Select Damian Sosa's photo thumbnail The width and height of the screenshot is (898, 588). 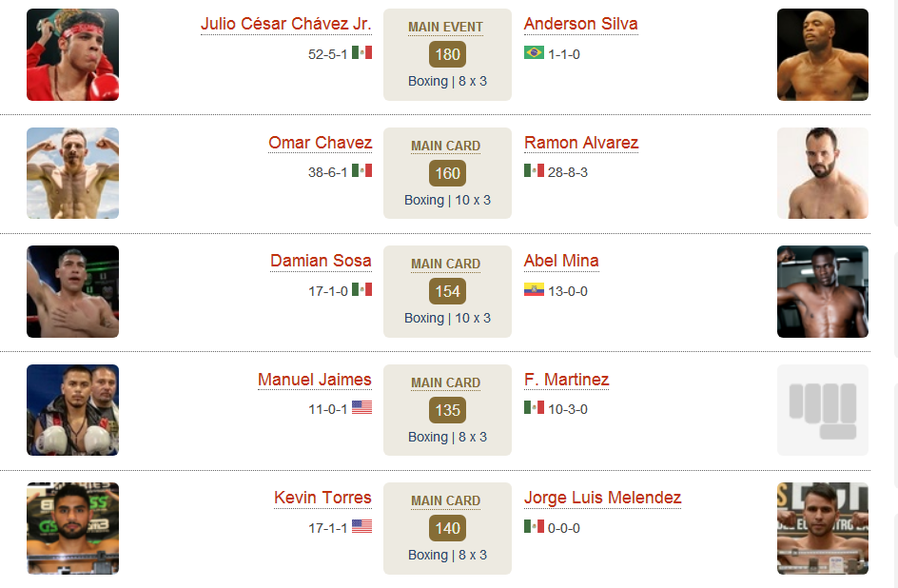coord(72,291)
